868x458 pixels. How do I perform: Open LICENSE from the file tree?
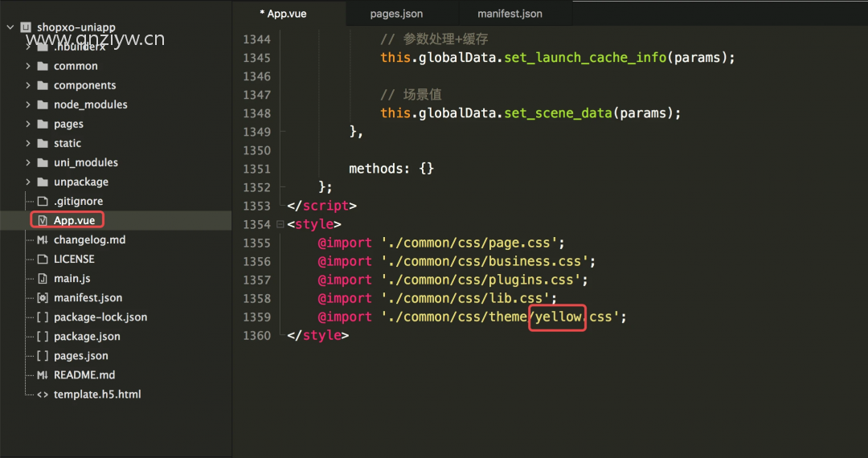coord(74,260)
